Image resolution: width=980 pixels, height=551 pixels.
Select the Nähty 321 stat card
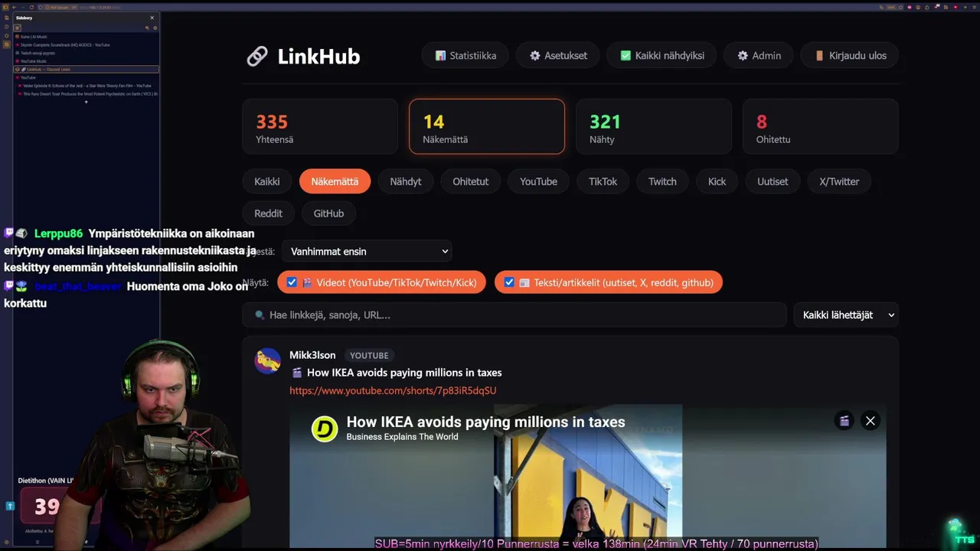click(653, 126)
